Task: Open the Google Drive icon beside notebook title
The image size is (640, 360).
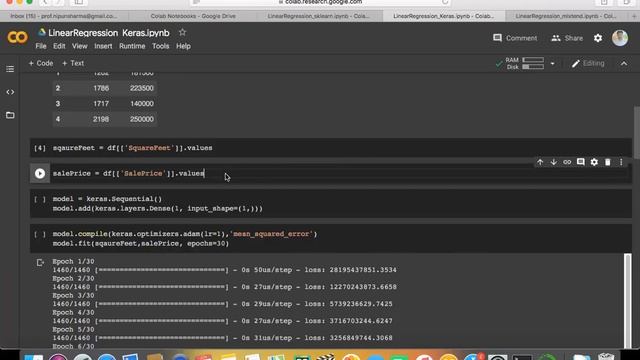Action: pos(42,32)
